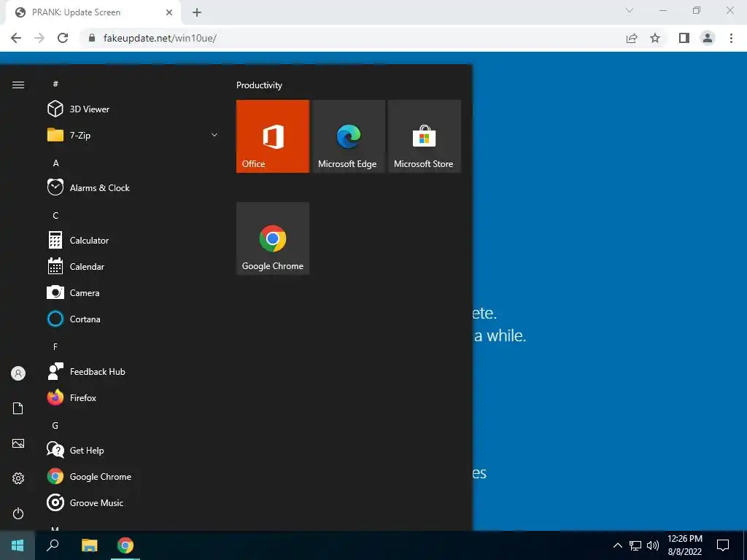Image resolution: width=747 pixels, height=560 pixels.
Task: Go back in the browser
Action: coord(16,38)
